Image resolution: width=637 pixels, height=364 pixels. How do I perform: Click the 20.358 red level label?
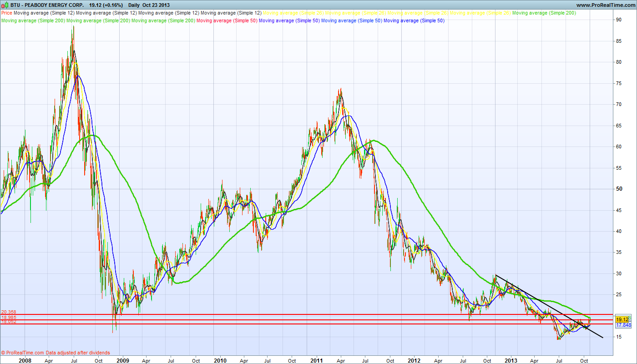click(9, 312)
